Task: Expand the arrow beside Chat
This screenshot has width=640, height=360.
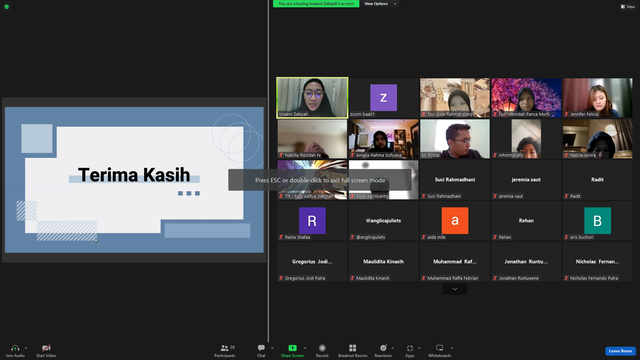Action: click(272, 348)
